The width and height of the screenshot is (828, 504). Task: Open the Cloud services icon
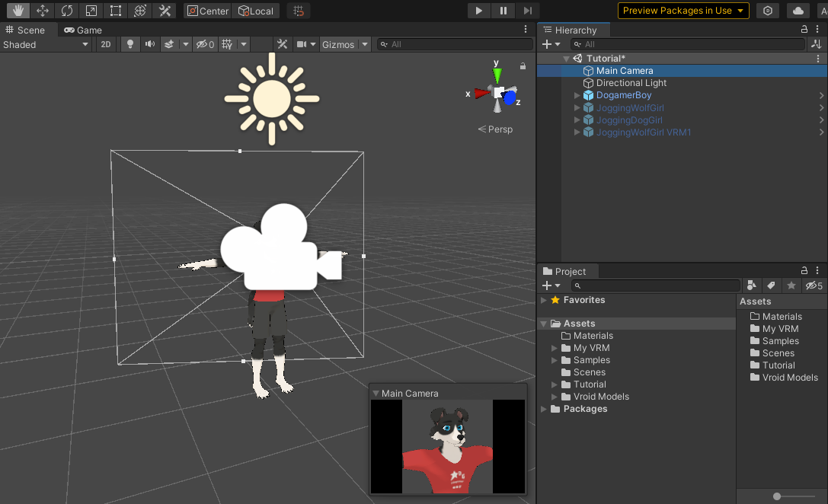[798, 11]
